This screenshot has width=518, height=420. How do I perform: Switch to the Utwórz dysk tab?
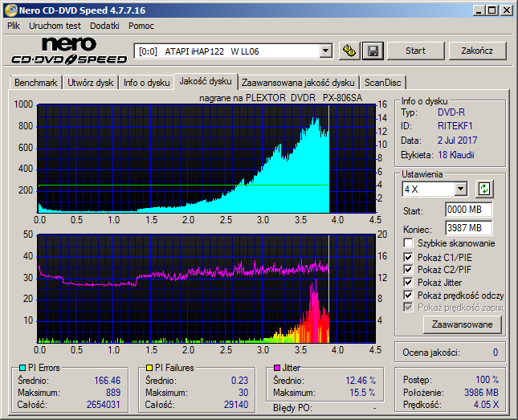[x=91, y=83]
